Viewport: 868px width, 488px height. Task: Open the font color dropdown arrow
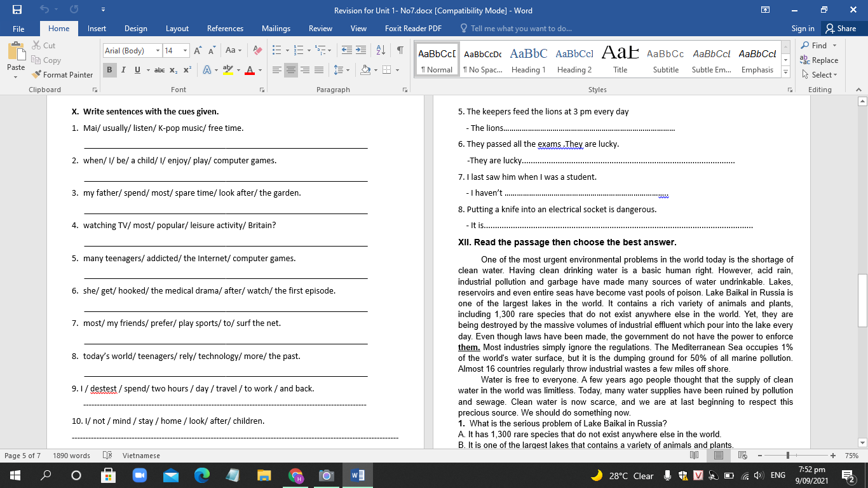click(260, 70)
